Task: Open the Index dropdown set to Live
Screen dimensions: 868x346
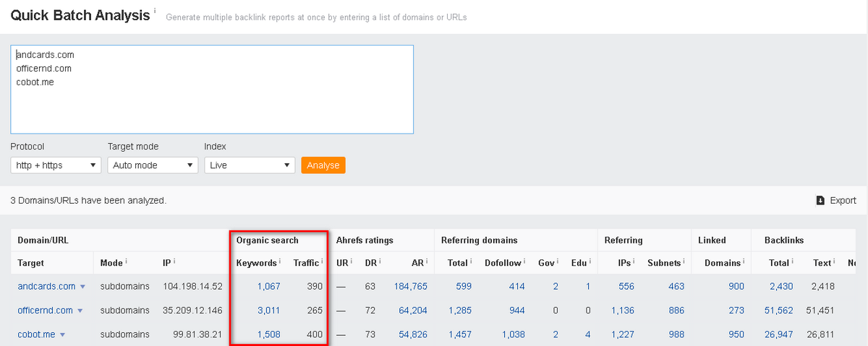Action: coord(250,165)
